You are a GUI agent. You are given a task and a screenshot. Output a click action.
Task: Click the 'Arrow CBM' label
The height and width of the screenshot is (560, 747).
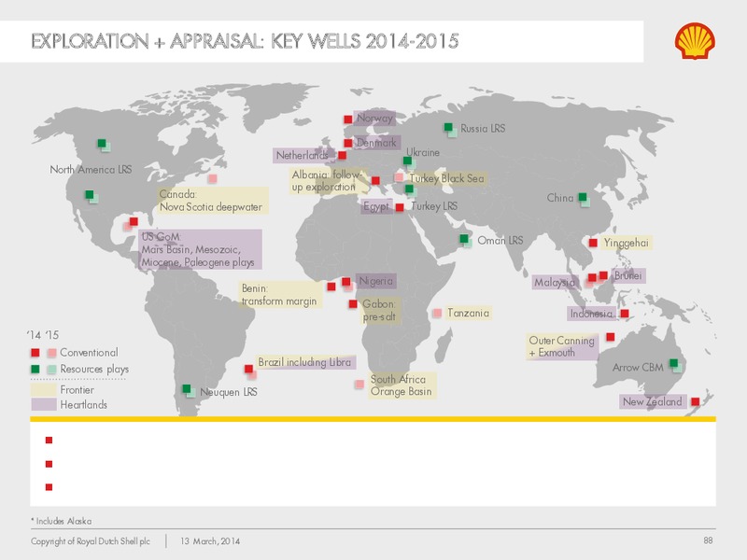638,368
